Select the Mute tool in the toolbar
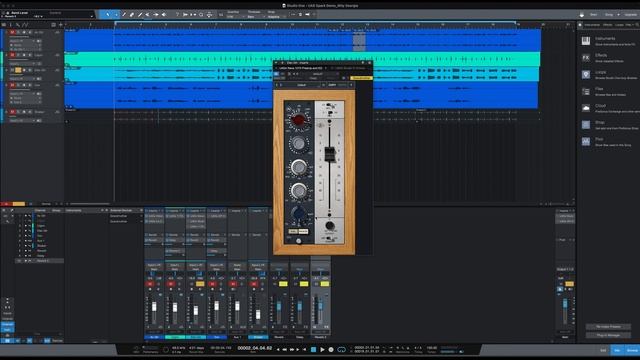 pyautogui.click(x=148, y=15)
